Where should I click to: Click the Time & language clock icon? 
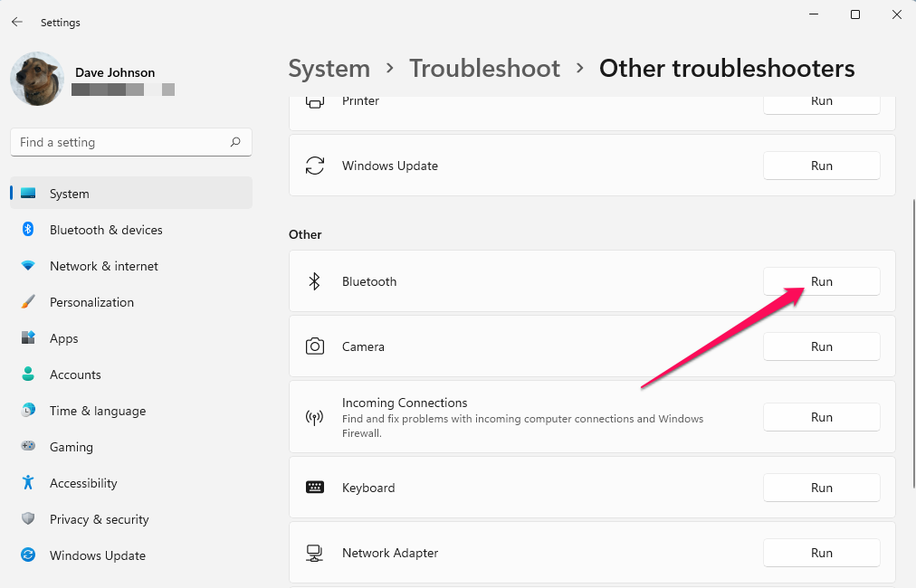click(x=28, y=411)
